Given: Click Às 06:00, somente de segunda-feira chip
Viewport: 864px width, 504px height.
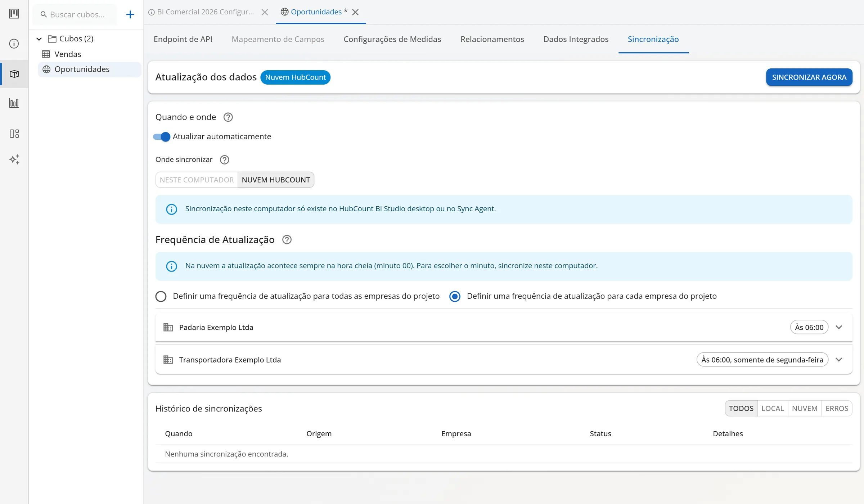Looking at the screenshot, I should 762,360.
